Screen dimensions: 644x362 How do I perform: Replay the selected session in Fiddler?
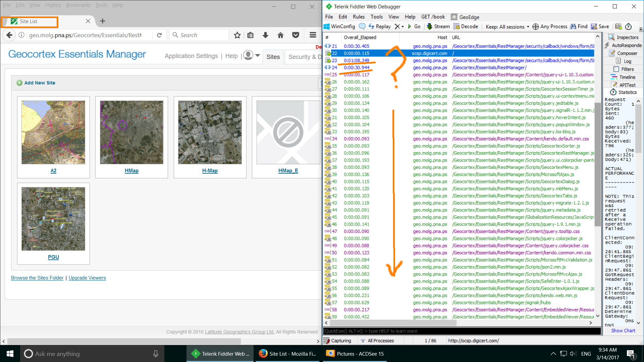click(380, 26)
